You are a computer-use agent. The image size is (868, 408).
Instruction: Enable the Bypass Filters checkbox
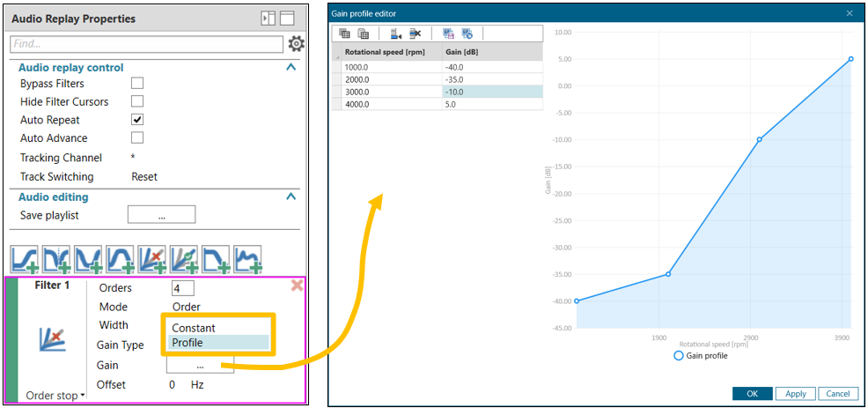coord(137,84)
